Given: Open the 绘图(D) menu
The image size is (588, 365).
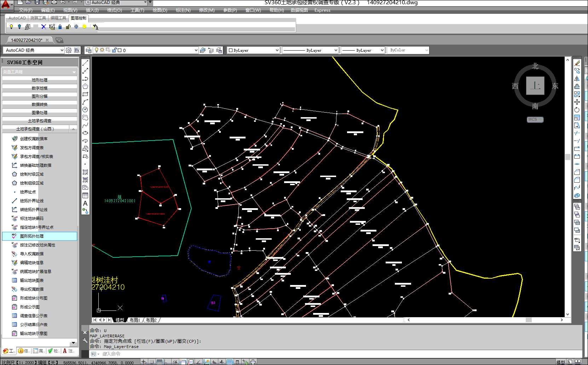Looking at the screenshot, I should 160,10.
